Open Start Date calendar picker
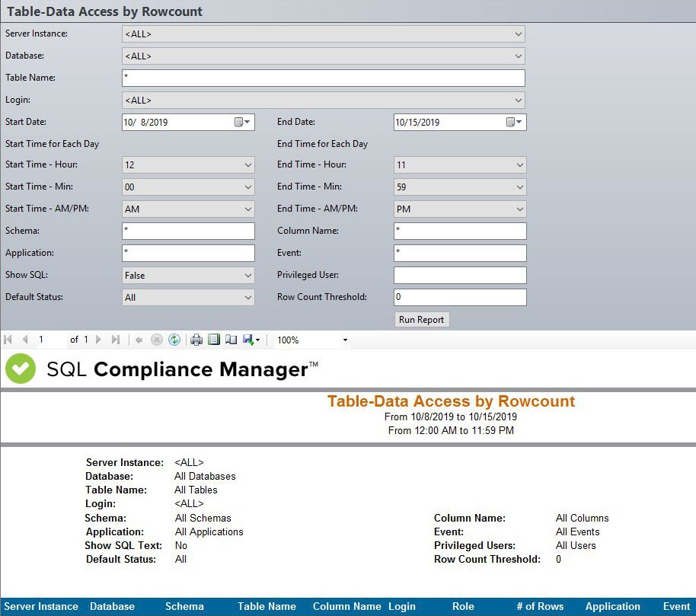The width and height of the screenshot is (696, 616). click(244, 122)
